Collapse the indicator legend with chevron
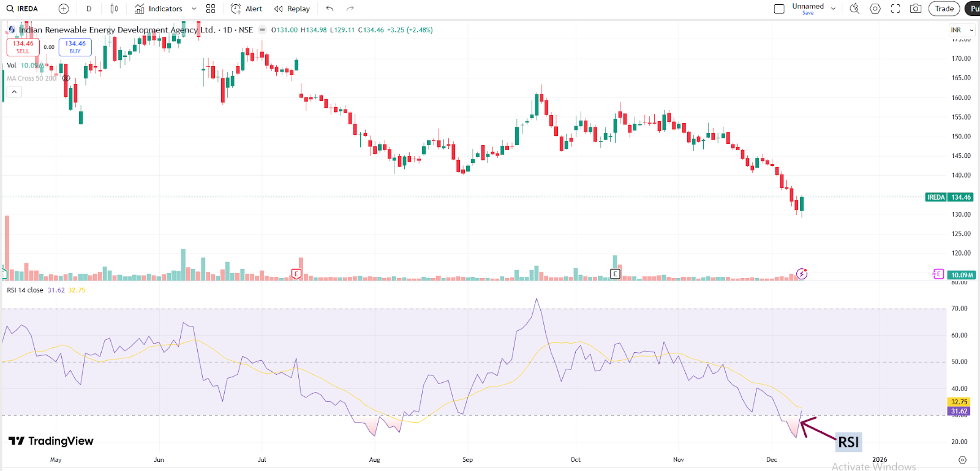Screen dimensions: 980x471 pyautogui.click(x=14, y=92)
